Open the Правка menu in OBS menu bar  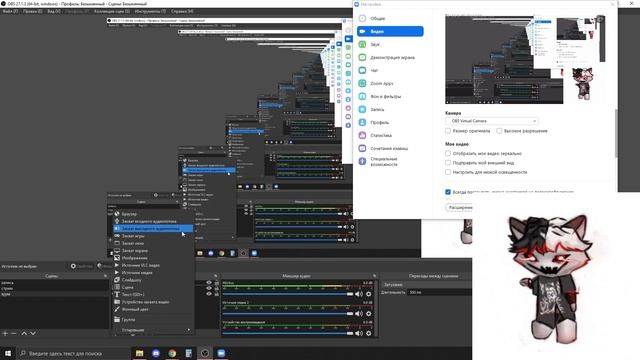(32, 11)
